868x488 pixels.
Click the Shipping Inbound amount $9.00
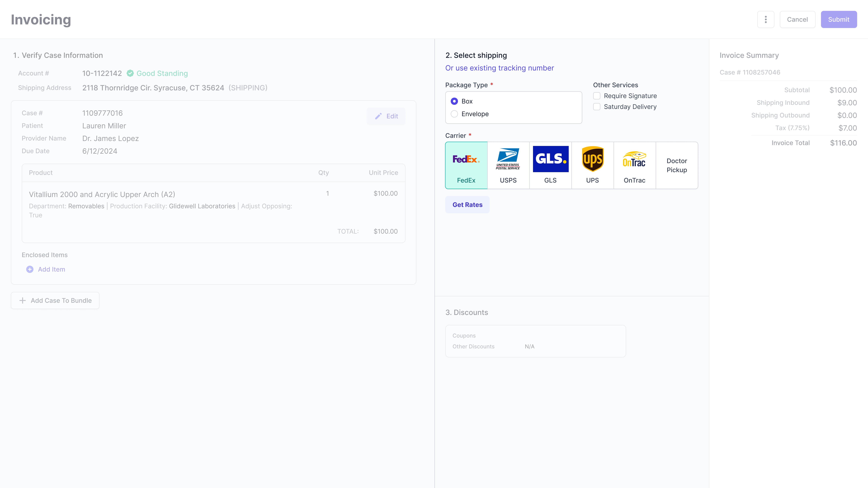847,103
